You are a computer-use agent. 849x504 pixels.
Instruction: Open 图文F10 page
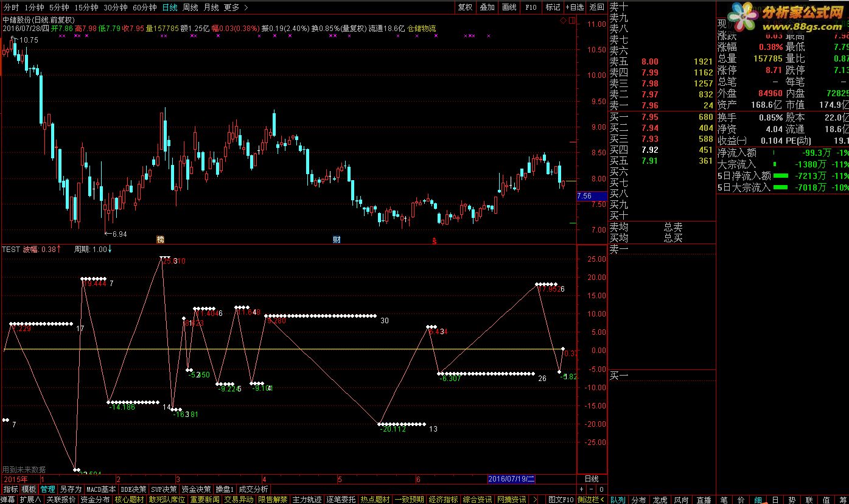click(561, 499)
